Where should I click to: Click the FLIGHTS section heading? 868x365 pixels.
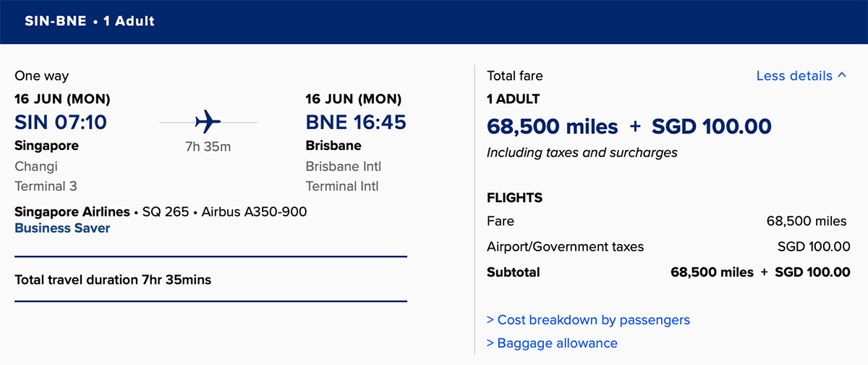click(x=514, y=198)
